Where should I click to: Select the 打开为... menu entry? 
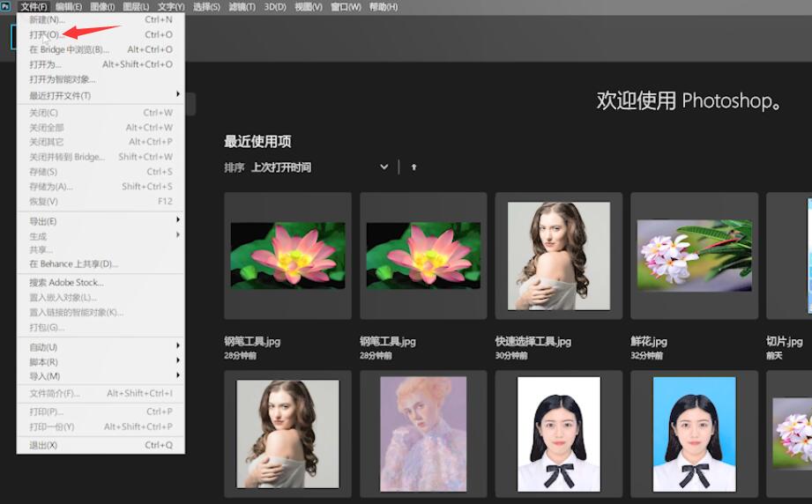click(x=101, y=64)
